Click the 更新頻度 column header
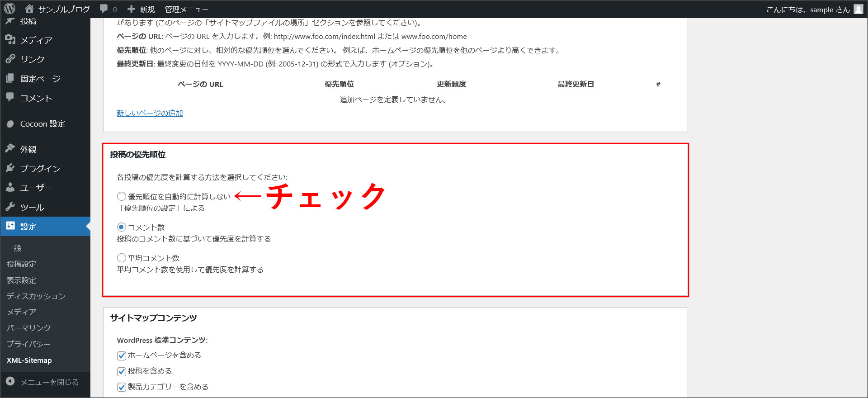The height and width of the screenshot is (398, 868). [x=451, y=84]
